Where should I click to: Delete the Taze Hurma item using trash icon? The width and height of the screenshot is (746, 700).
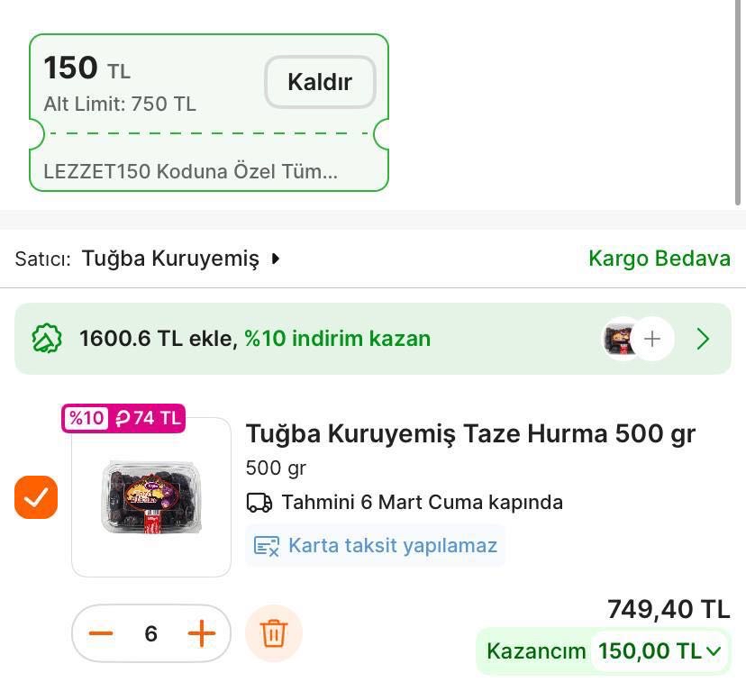coord(274,632)
